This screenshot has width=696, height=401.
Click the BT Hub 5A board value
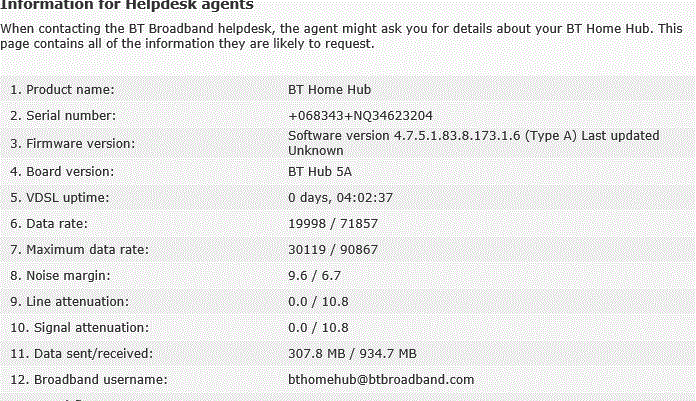tap(320, 171)
